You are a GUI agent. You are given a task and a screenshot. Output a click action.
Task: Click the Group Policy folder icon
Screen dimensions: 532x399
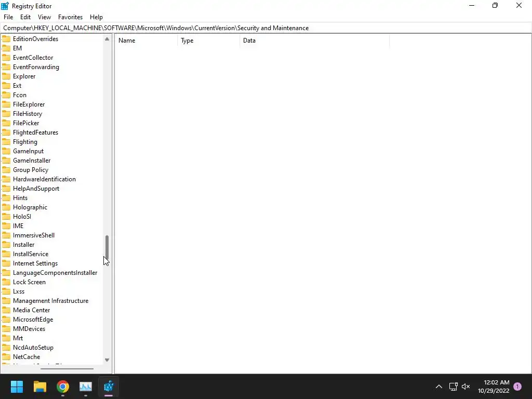pos(6,170)
